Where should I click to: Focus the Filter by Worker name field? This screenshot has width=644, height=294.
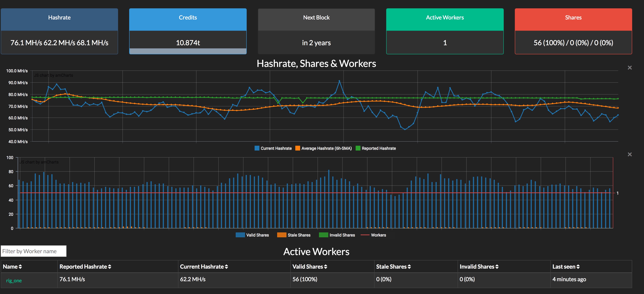point(33,251)
